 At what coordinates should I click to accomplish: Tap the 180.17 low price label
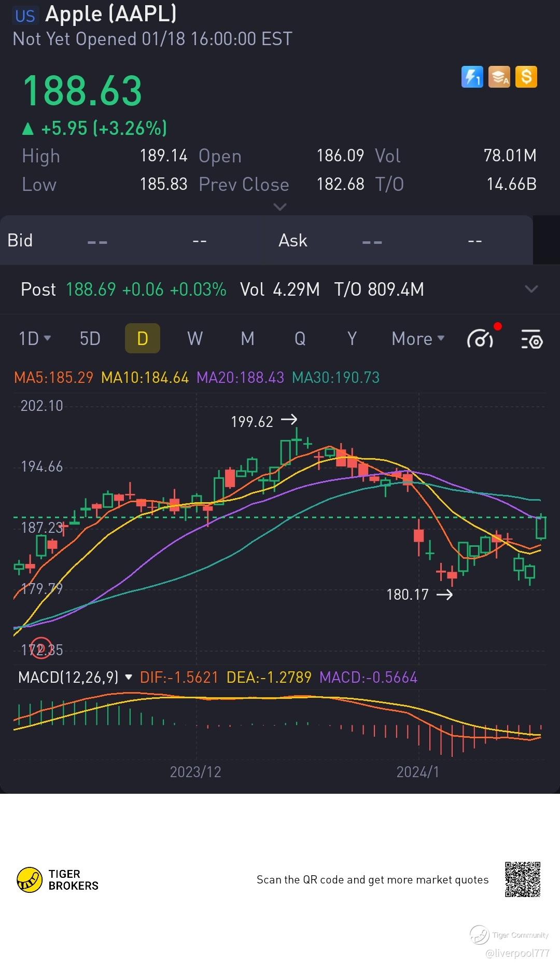[408, 595]
